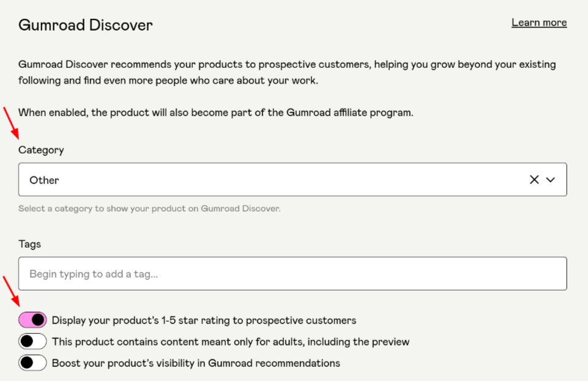
Task: Click the Tags label above the input
Action: tap(29, 243)
